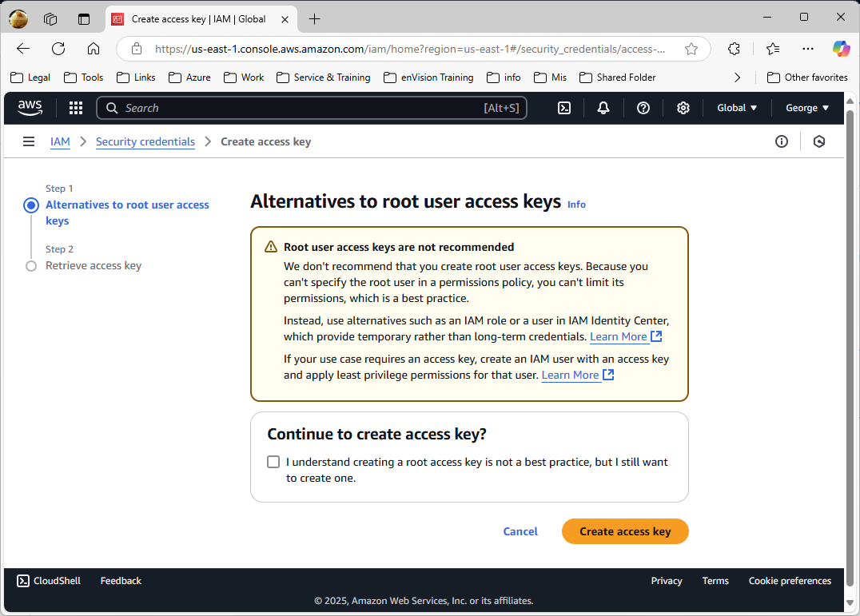
Task: Expand the Global region dropdown
Action: point(737,108)
